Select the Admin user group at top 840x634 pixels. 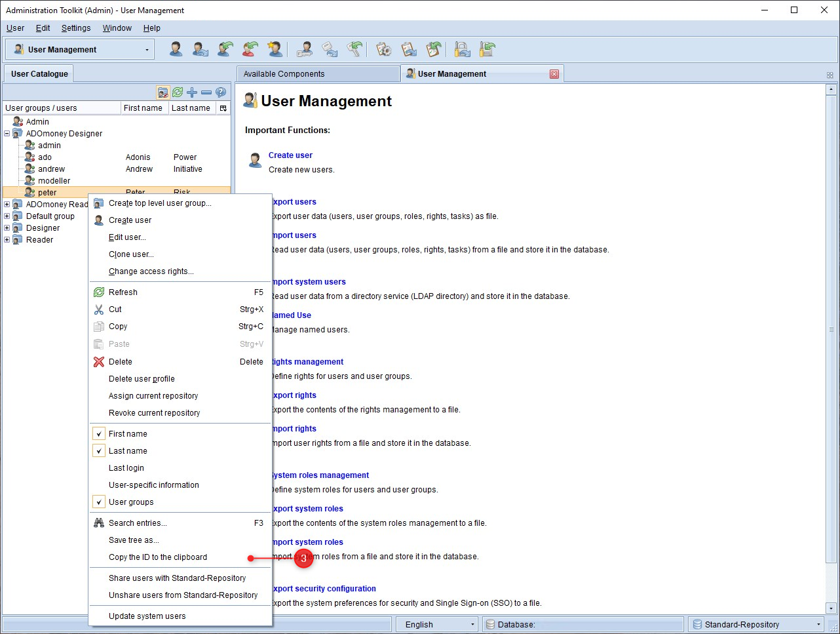[x=37, y=122]
